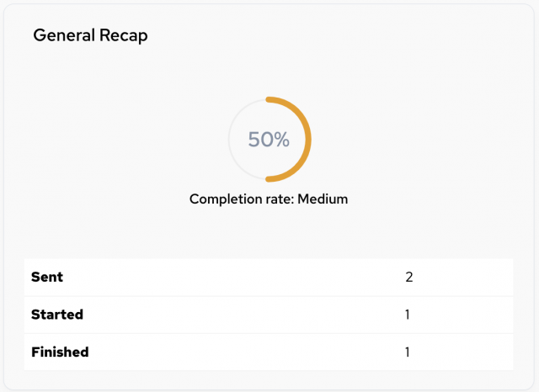Click the Completion rate: Medium label

[x=269, y=199]
